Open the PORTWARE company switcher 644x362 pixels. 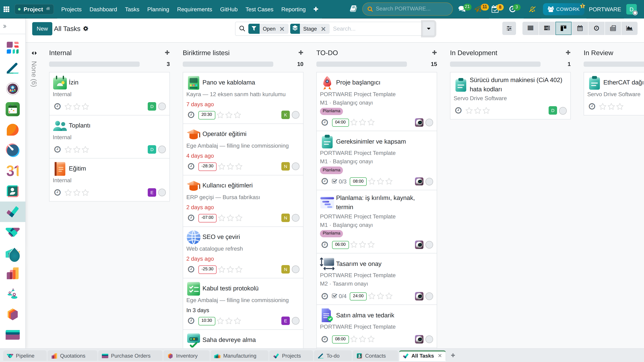click(605, 9)
